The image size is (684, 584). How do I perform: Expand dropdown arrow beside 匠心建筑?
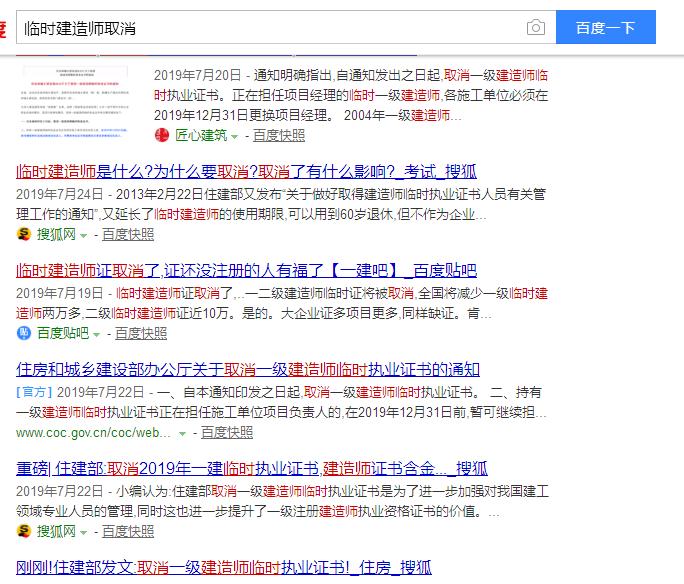coord(234,135)
